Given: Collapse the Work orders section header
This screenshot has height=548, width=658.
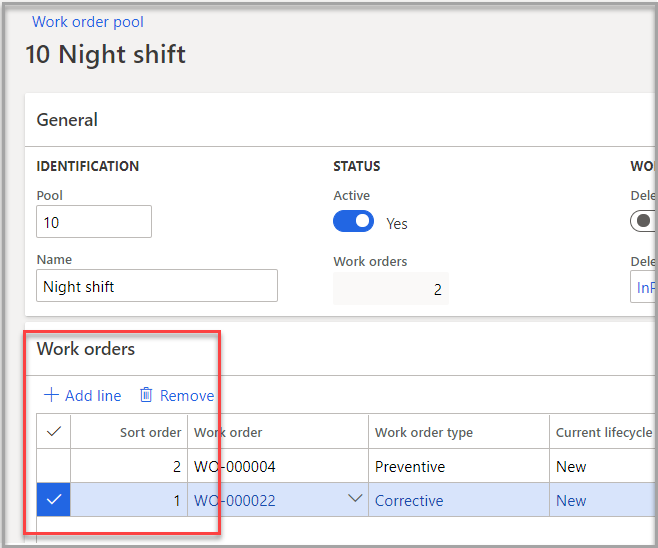Looking at the screenshot, I should (x=86, y=349).
